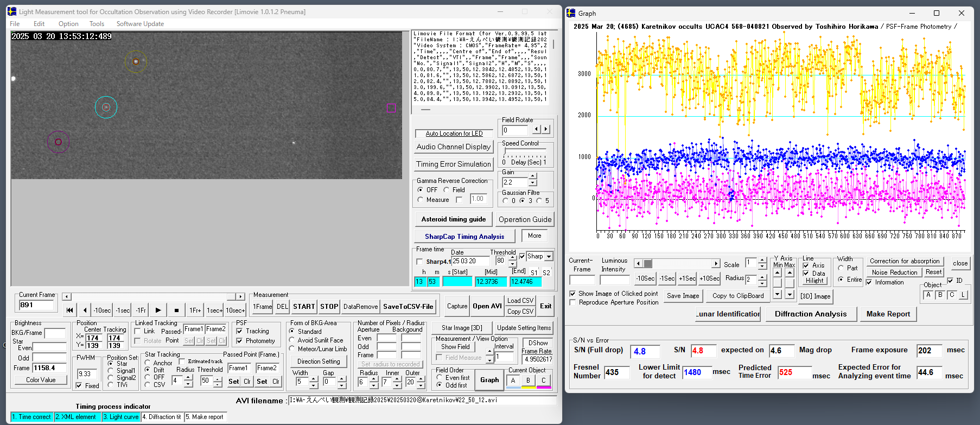Click the Diffraction Analysis button
The height and width of the screenshot is (425, 980).
click(x=810, y=314)
